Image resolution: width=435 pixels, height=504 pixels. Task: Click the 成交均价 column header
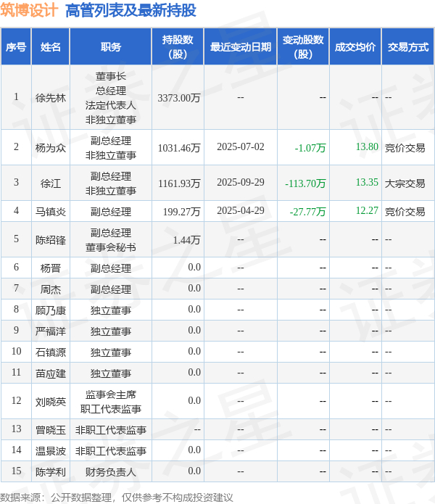(x=355, y=47)
